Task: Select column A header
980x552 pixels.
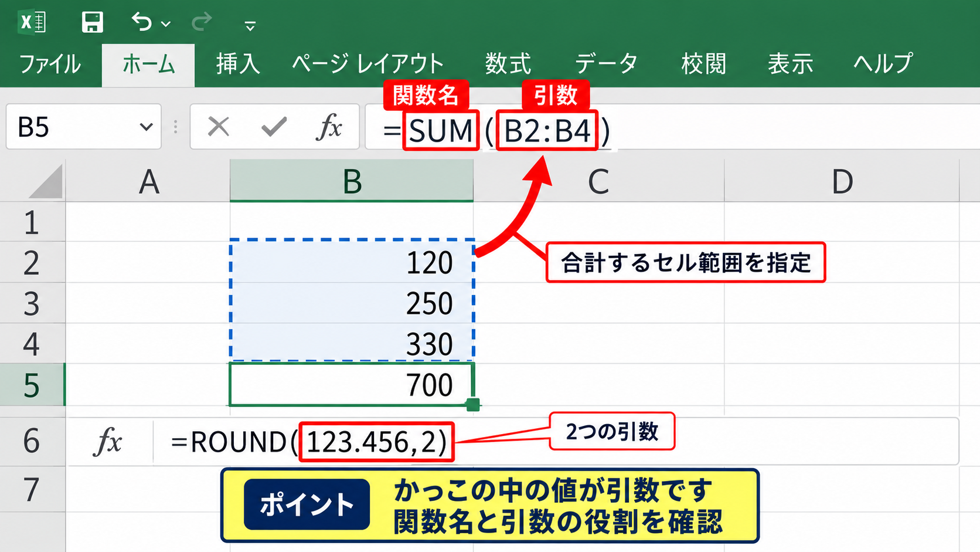Action: pyautogui.click(x=148, y=181)
